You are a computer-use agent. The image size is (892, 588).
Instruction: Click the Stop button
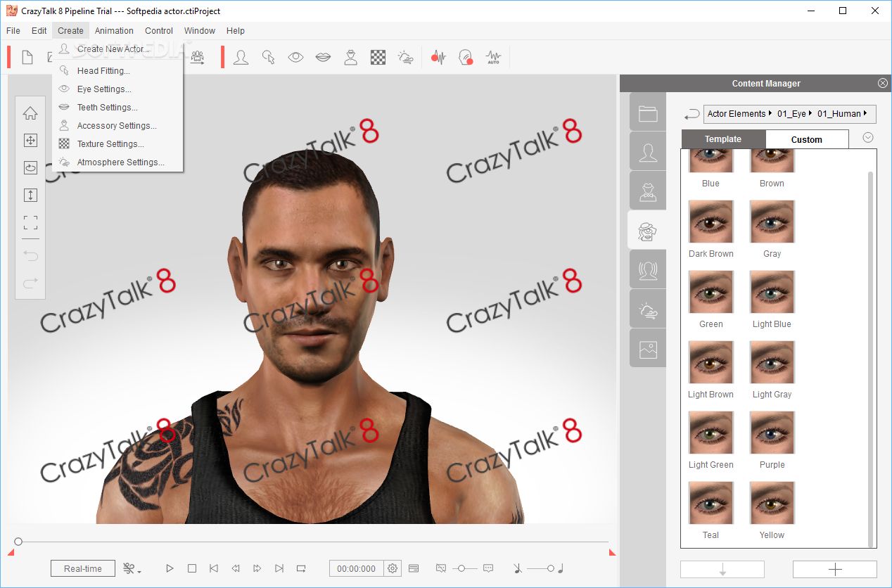(191, 568)
